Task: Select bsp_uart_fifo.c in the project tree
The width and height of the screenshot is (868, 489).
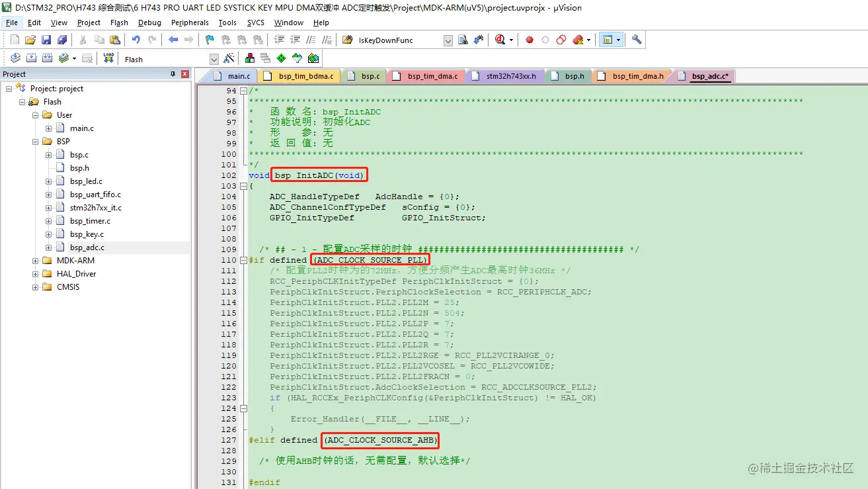Action: [x=95, y=195]
